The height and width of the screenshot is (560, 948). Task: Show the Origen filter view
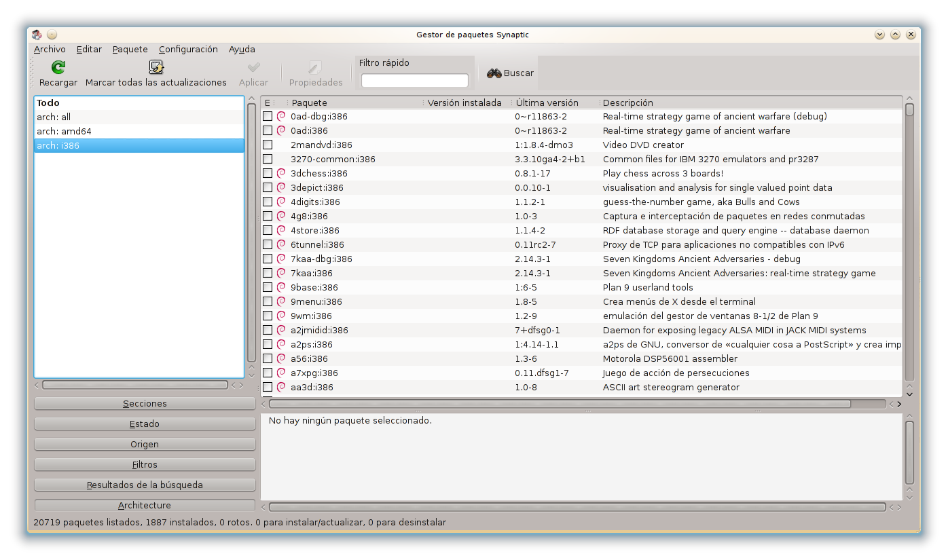pyautogui.click(x=145, y=444)
